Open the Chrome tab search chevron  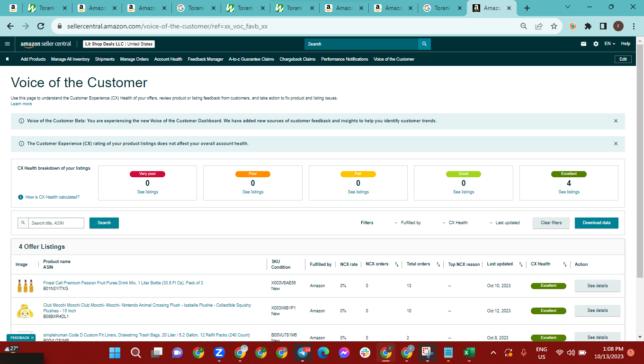point(568,7)
